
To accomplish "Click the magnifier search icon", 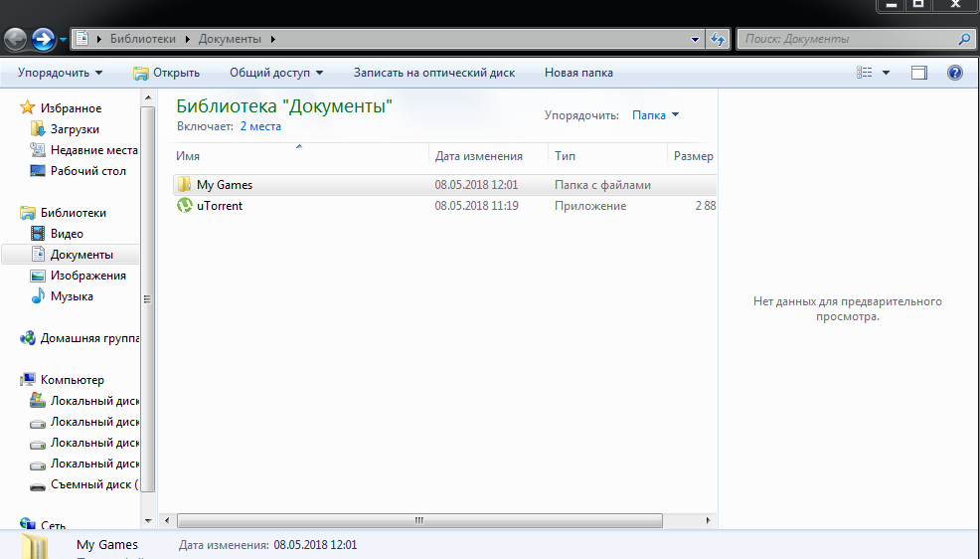I will (964, 39).
